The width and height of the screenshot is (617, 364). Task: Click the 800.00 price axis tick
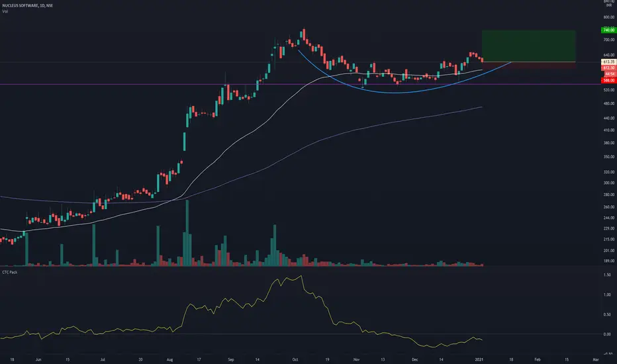(x=609, y=17)
